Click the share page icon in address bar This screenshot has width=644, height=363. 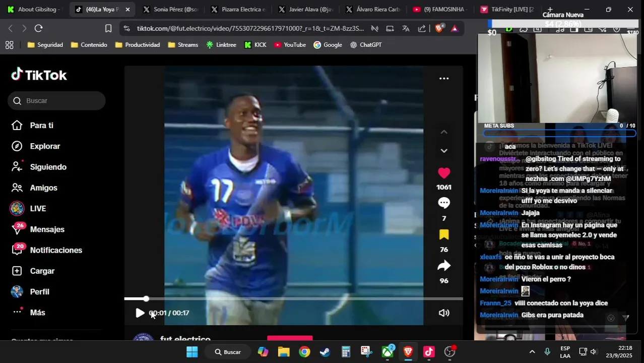tap(422, 28)
